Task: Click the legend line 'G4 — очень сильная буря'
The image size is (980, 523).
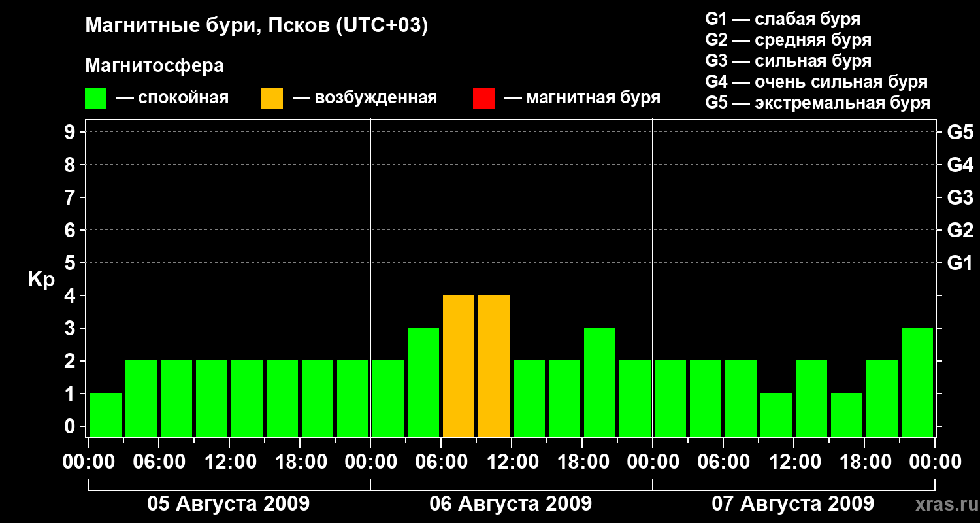Action: coord(816,82)
